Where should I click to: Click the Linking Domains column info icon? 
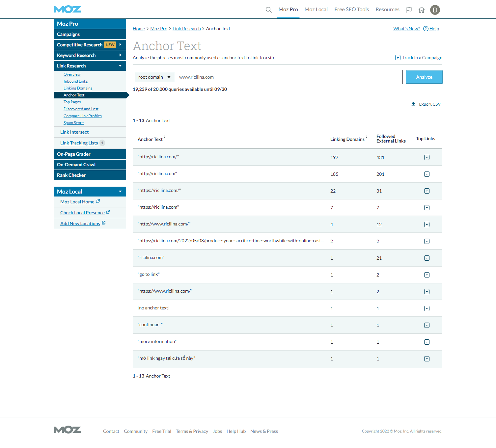(367, 137)
